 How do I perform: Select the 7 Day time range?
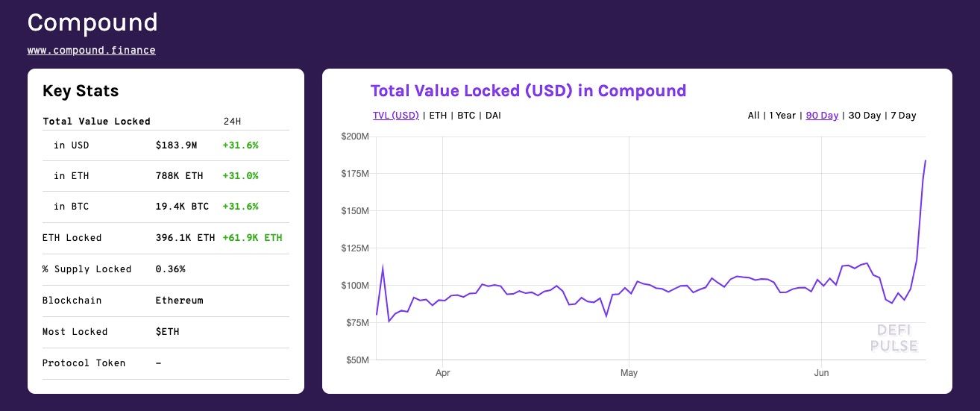[903, 116]
